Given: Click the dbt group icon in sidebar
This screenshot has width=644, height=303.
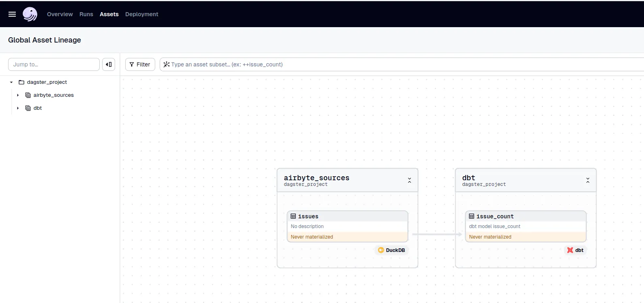Looking at the screenshot, I should [28, 108].
